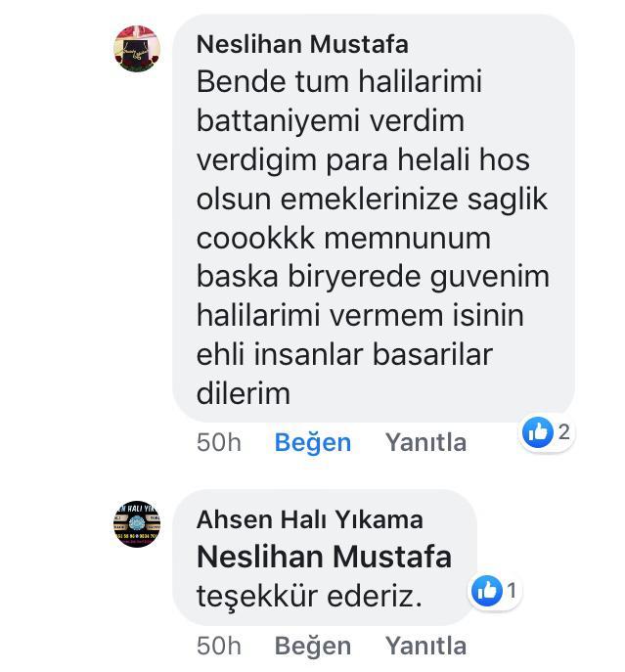View the 1 reaction count on reply

click(x=512, y=591)
